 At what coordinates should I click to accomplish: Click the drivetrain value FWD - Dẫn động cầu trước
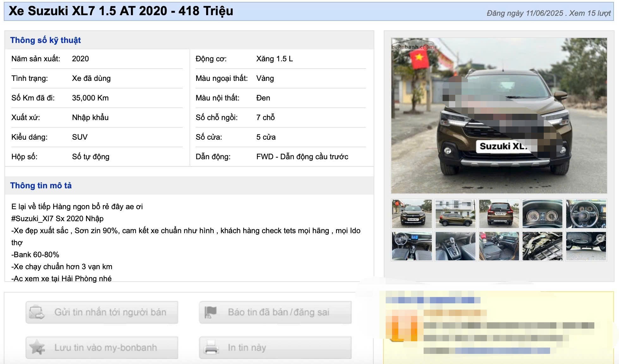click(302, 157)
